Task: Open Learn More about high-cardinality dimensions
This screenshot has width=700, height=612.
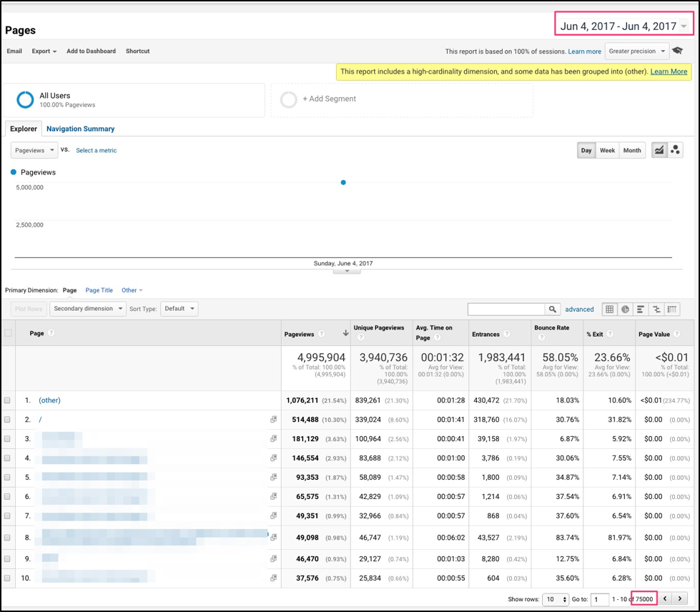Action: pyautogui.click(x=669, y=71)
